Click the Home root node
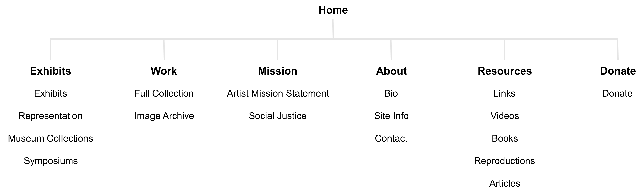The height and width of the screenshot is (196, 644). click(333, 10)
